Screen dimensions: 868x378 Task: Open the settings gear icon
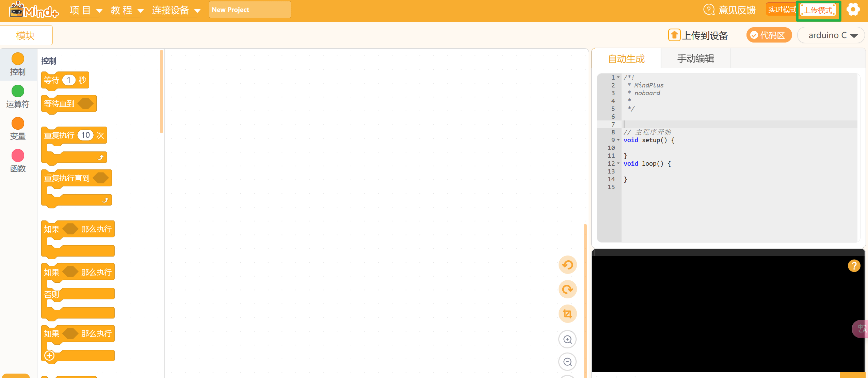tap(853, 10)
